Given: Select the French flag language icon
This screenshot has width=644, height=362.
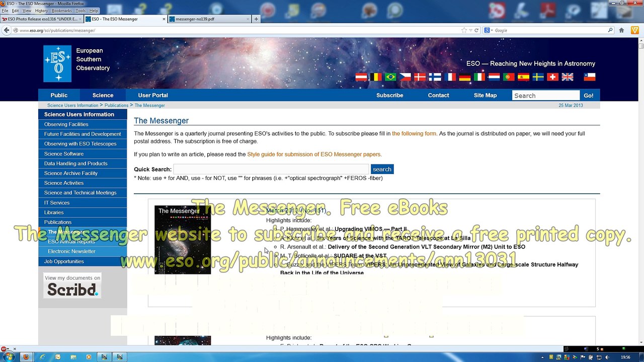Looking at the screenshot, I should 450,77.
